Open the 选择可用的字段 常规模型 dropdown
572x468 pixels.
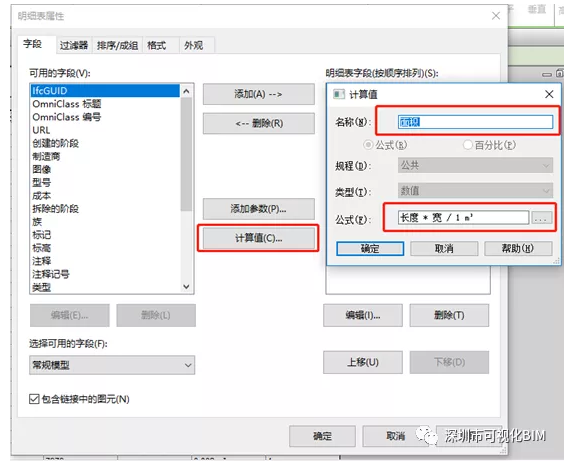tap(112, 365)
